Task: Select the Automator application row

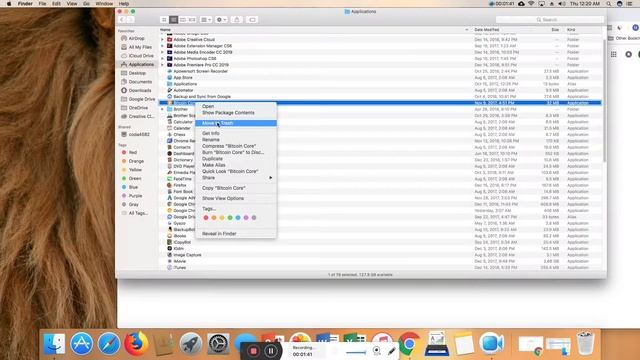Action: coord(380,90)
